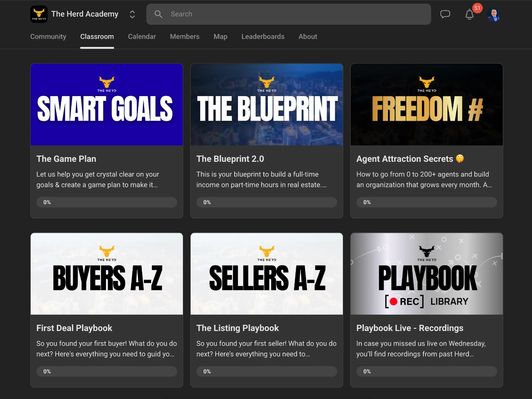Open the SELLERS A-Z course thumbnail
Image resolution: width=532 pixels, height=399 pixels.
[267, 274]
